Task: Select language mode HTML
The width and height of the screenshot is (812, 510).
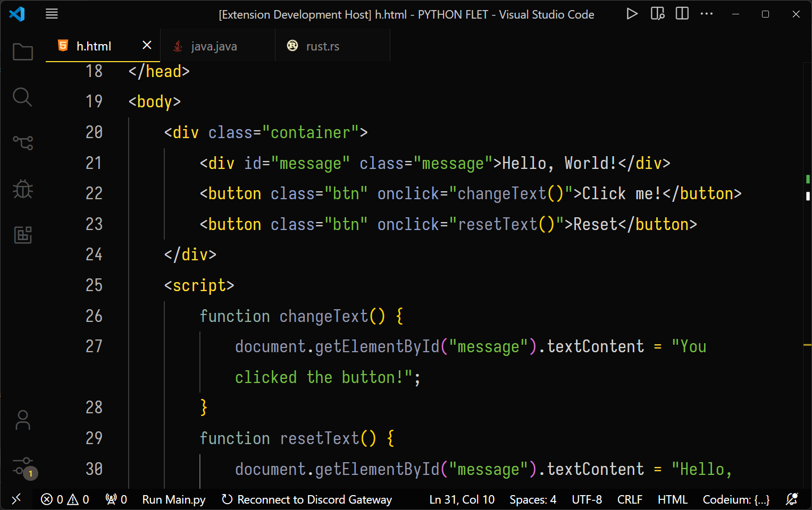Action: [673, 499]
